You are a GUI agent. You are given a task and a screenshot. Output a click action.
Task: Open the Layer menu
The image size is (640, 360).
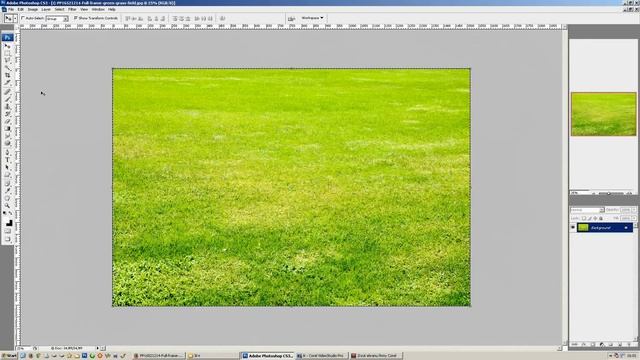tap(46, 9)
